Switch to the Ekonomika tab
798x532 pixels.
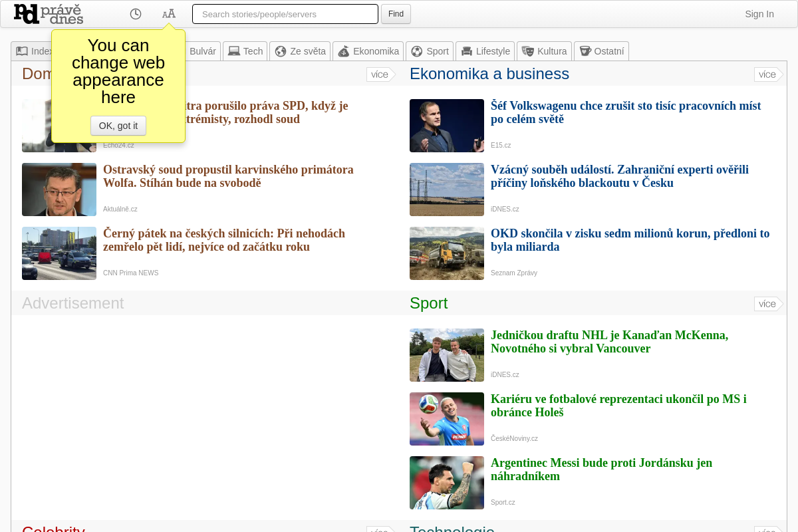[x=368, y=51]
